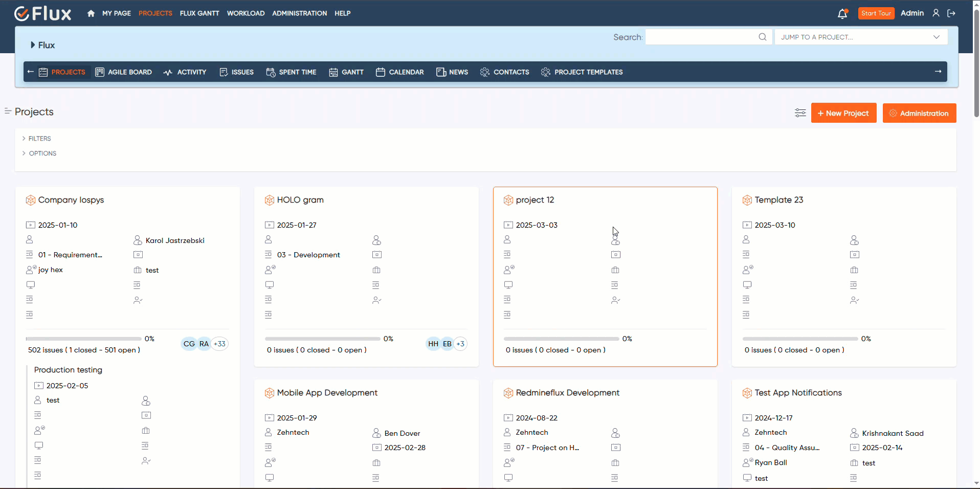
Task: Click EB member avatar
Action: [447, 344]
